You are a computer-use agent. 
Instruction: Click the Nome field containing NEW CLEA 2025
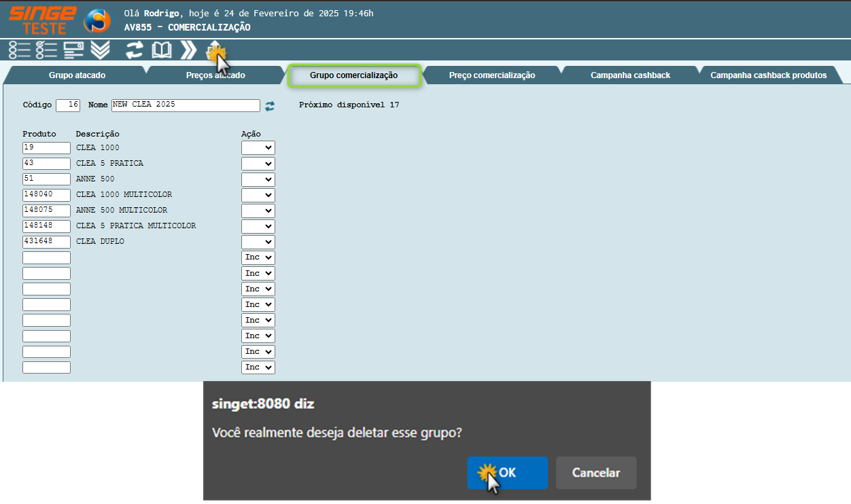[186, 105]
